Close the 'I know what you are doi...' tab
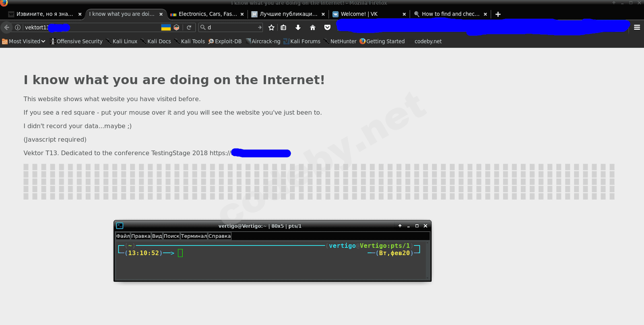The width and height of the screenshot is (644, 325). [161, 14]
